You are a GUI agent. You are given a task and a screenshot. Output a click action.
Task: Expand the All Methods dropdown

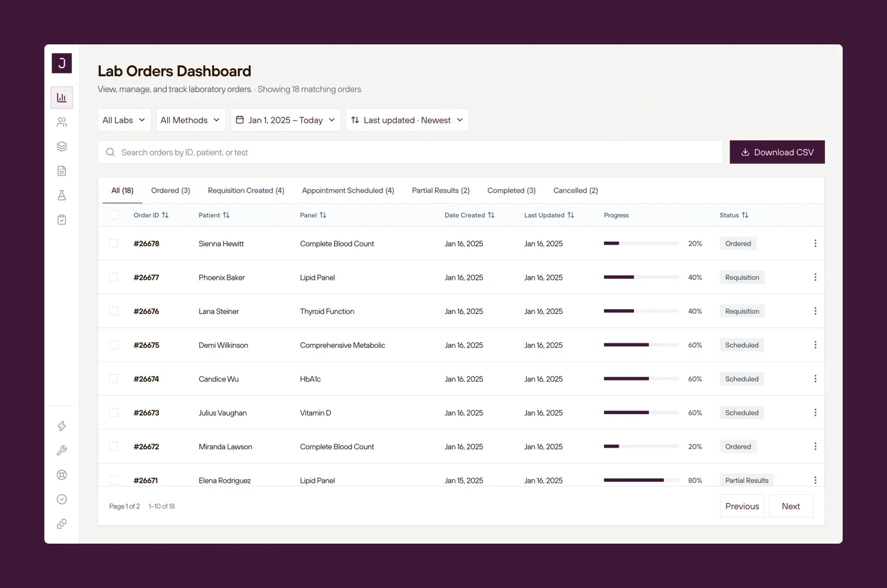[x=190, y=120]
